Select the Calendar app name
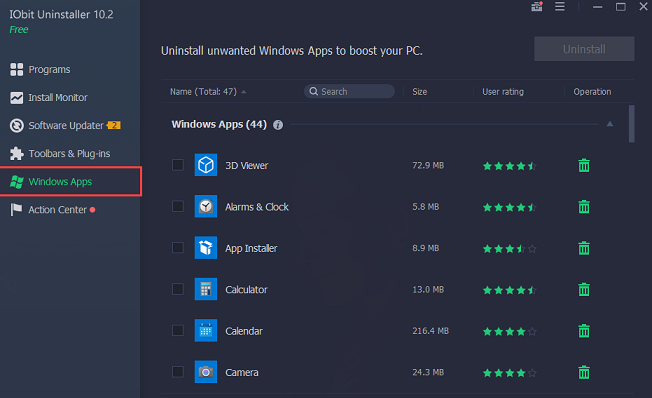 [x=244, y=331]
